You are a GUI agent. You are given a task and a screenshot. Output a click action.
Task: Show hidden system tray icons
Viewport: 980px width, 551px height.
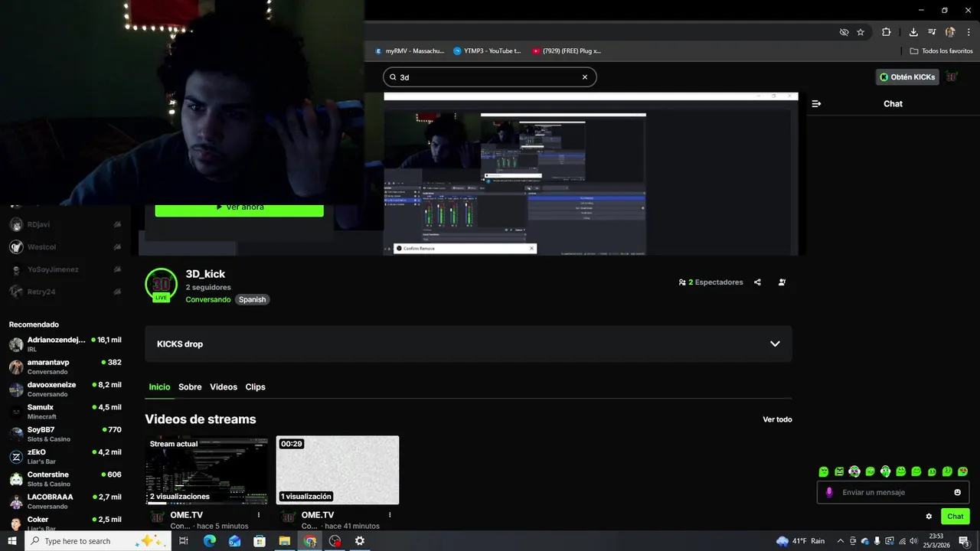(x=840, y=541)
